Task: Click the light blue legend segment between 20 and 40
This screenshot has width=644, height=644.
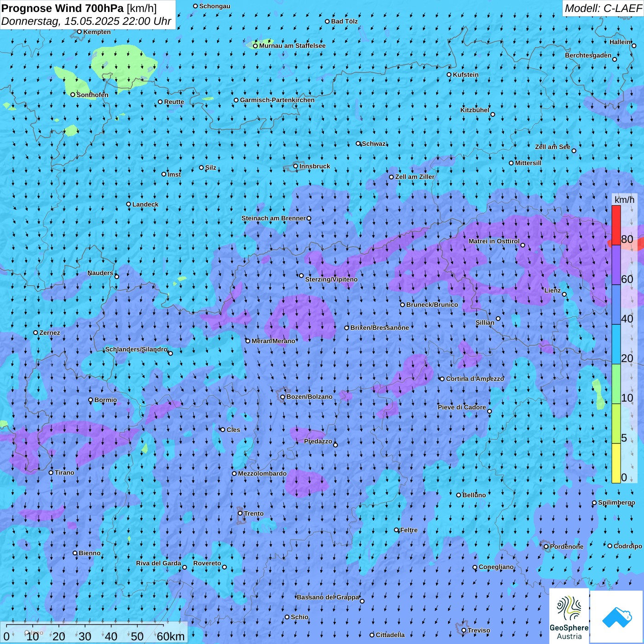Action: click(x=616, y=345)
